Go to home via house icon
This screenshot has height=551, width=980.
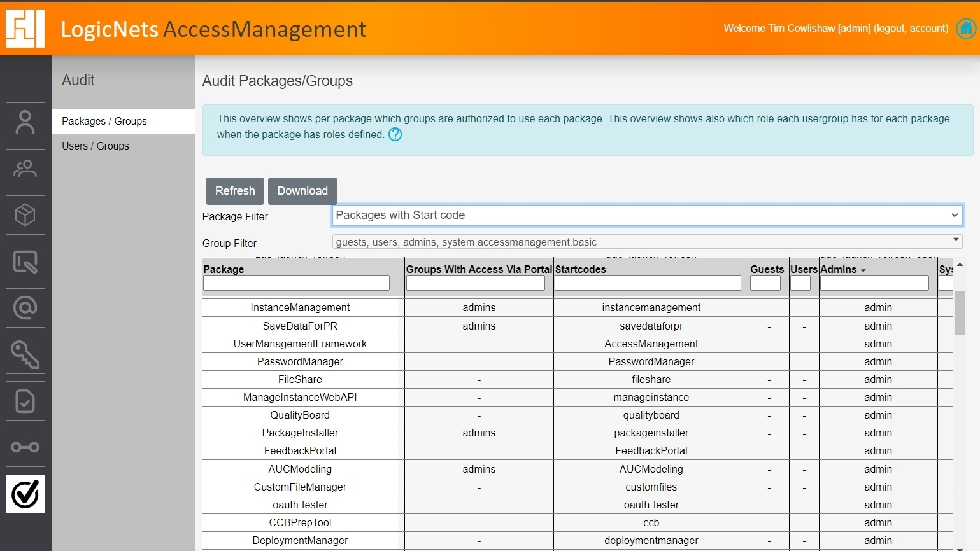click(966, 29)
